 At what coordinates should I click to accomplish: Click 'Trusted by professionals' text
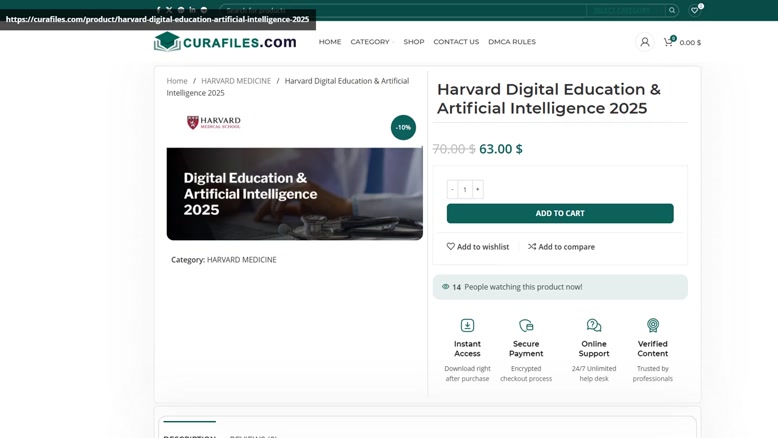[x=652, y=374]
